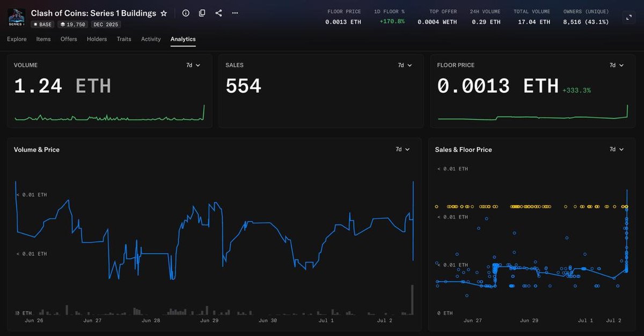The width and height of the screenshot is (644, 336).
Task: Click the 19,750 item count badge
Action: tap(72, 25)
